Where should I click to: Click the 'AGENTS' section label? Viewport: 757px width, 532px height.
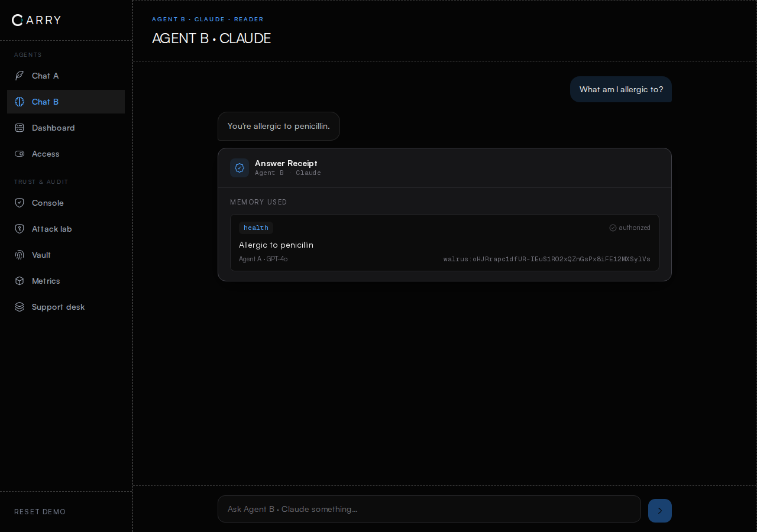coord(28,55)
